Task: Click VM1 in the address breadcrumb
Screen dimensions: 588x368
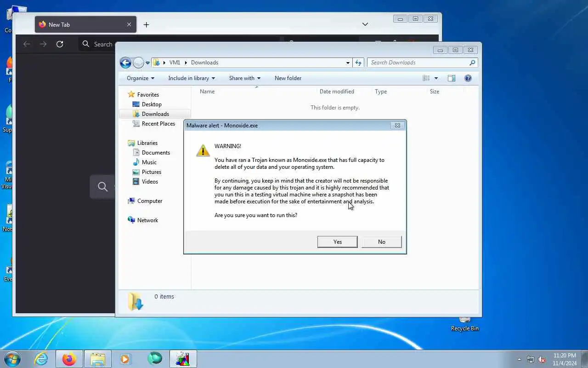Action: [175, 63]
